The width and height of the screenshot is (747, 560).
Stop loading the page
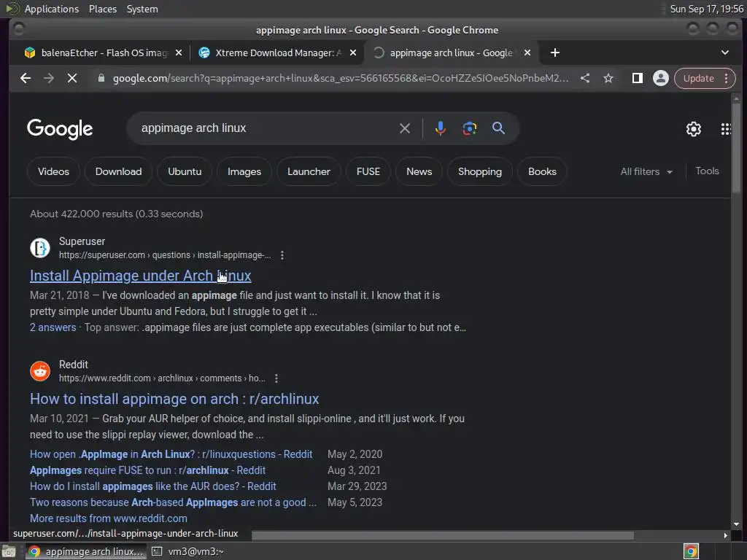tap(72, 78)
